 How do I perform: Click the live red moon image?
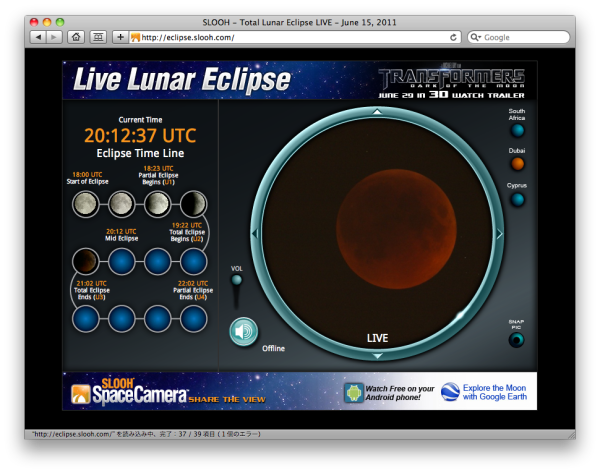pos(396,229)
